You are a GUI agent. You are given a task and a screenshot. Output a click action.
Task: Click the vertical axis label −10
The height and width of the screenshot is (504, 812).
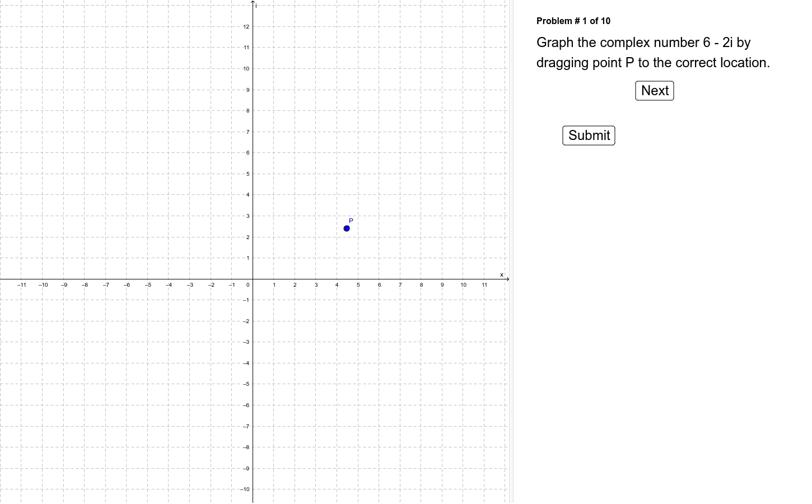[245, 489]
